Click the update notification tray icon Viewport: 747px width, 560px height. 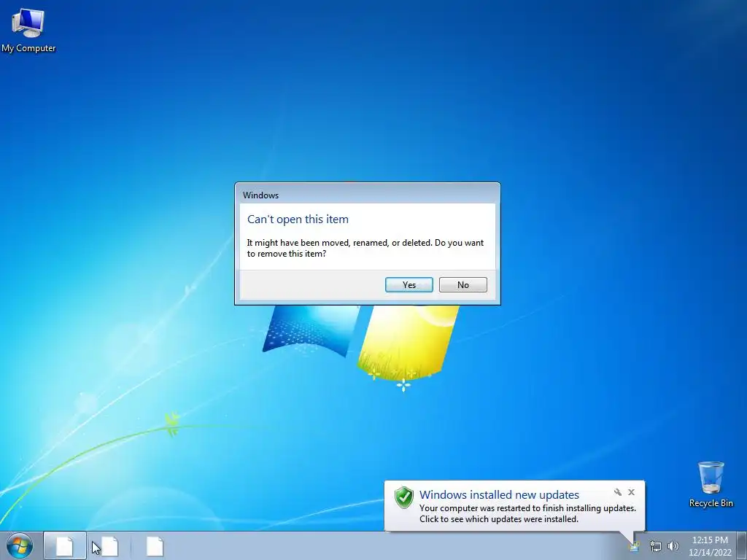[635, 547]
